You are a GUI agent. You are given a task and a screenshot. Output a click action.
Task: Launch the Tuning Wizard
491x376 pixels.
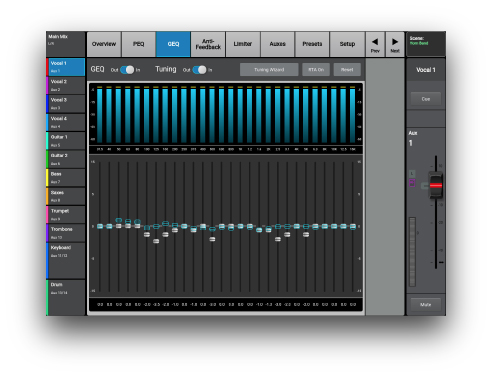pyautogui.click(x=269, y=70)
